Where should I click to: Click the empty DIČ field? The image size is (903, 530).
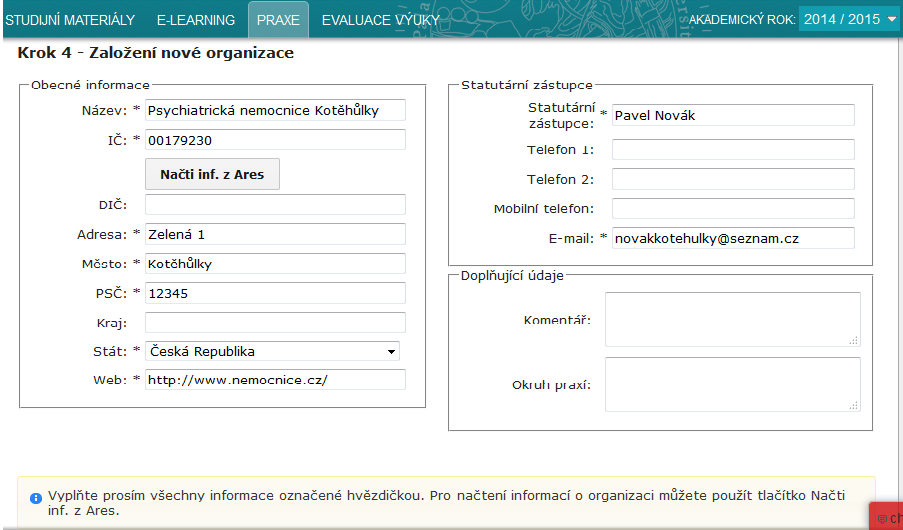tap(275, 205)
